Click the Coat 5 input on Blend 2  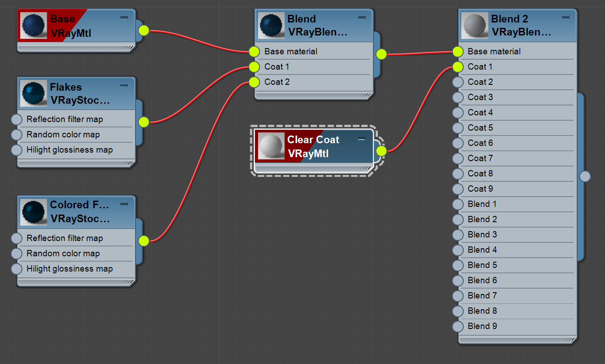click(x=457, y=127)
